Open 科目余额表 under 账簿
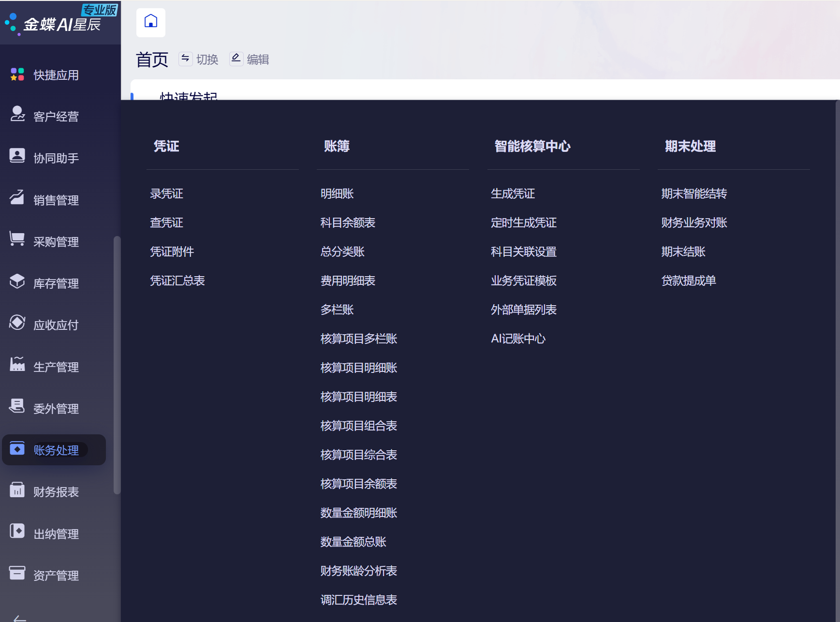Viewport: 840px width, 622px height. [x=348, y=222]
